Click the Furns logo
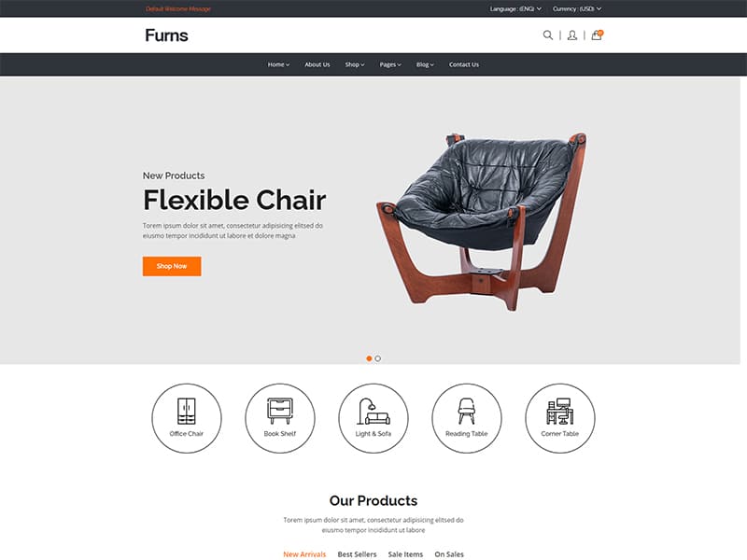The width and height of the screenshot is (747, 560). coord(166,35)
